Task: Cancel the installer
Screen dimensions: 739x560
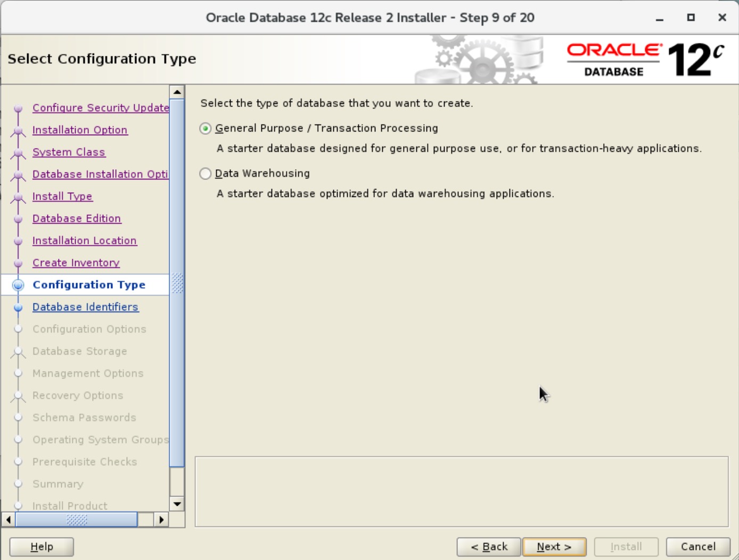Action: point(698,547)
